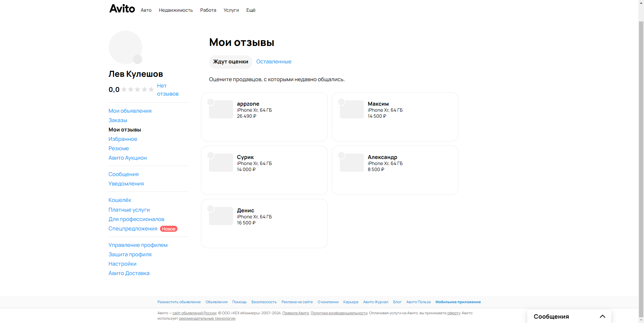
Task: Go to Авито Аукцион
Action: pyautogui.click(x=127, y=158)
